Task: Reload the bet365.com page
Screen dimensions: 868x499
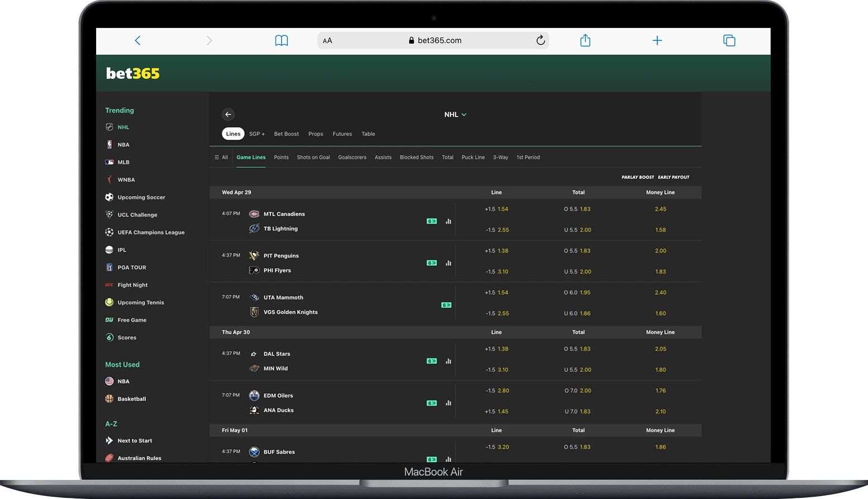Action: [540, 40]
